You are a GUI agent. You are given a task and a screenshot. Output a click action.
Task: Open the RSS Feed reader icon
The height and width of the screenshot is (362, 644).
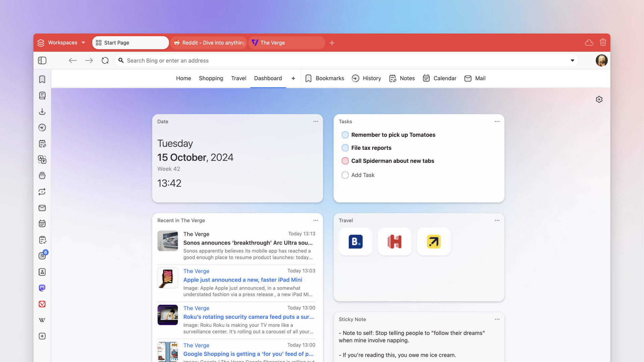coord(42,256)
